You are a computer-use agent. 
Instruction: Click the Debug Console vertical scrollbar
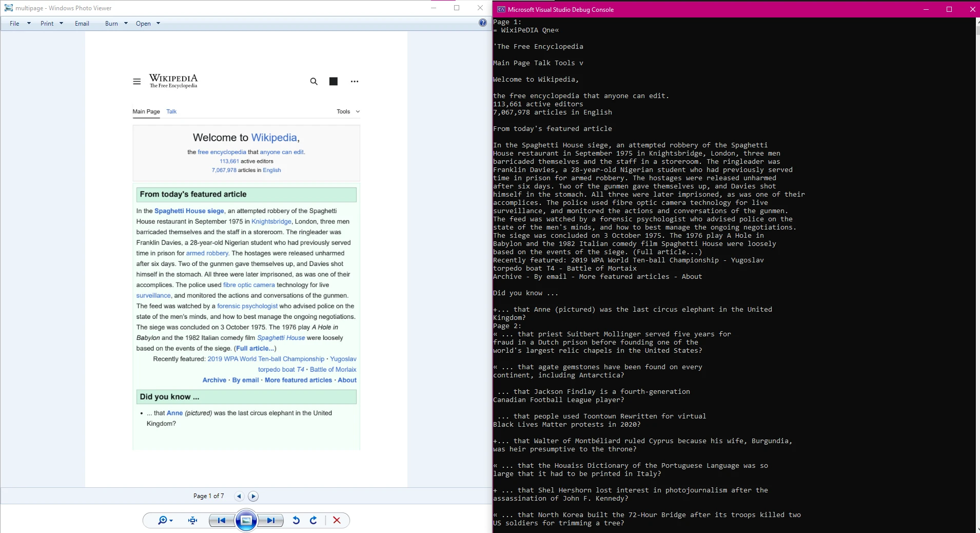point(977,257)
